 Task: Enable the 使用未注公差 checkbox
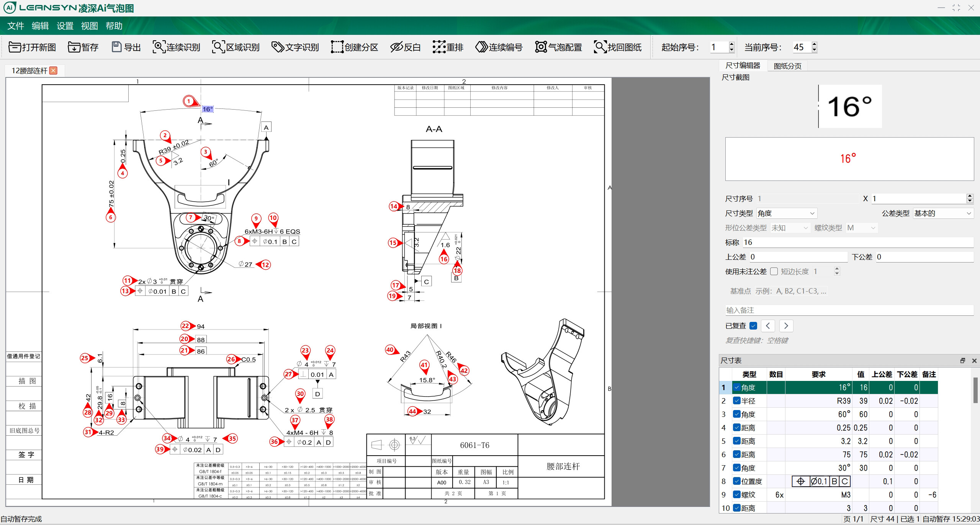[774, 271]
